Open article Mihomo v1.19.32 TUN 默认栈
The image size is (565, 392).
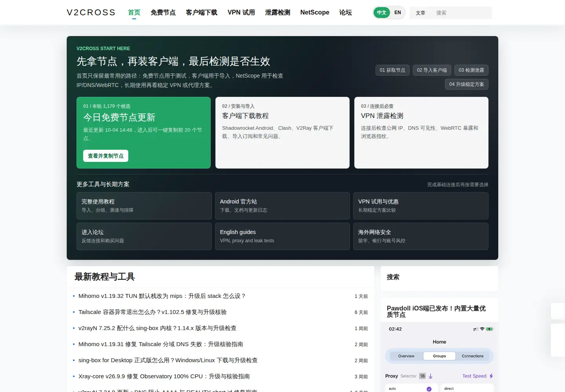coord(162,296)
